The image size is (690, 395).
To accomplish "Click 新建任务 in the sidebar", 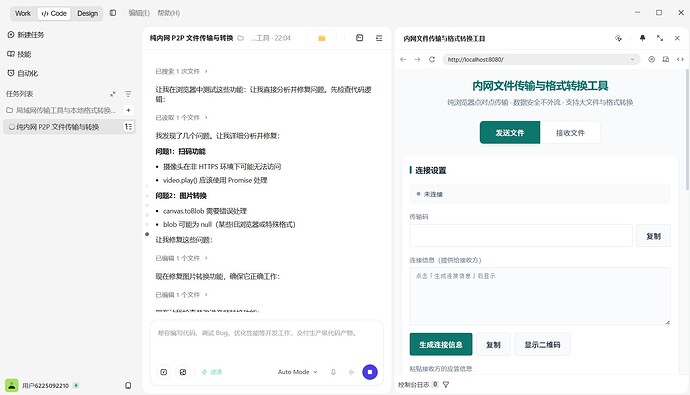I will [x=26, y=35].
